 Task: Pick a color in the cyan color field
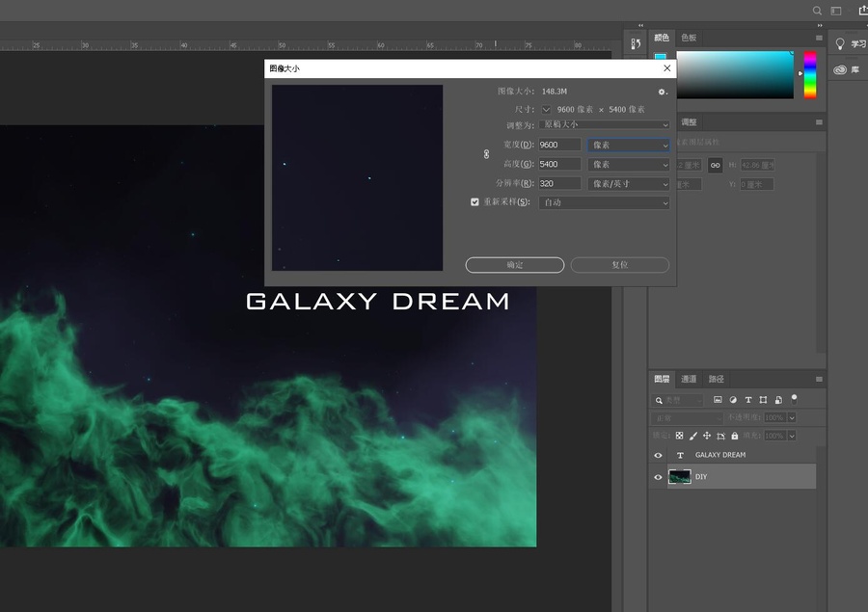pyautogui.click(x=735, y=75)
